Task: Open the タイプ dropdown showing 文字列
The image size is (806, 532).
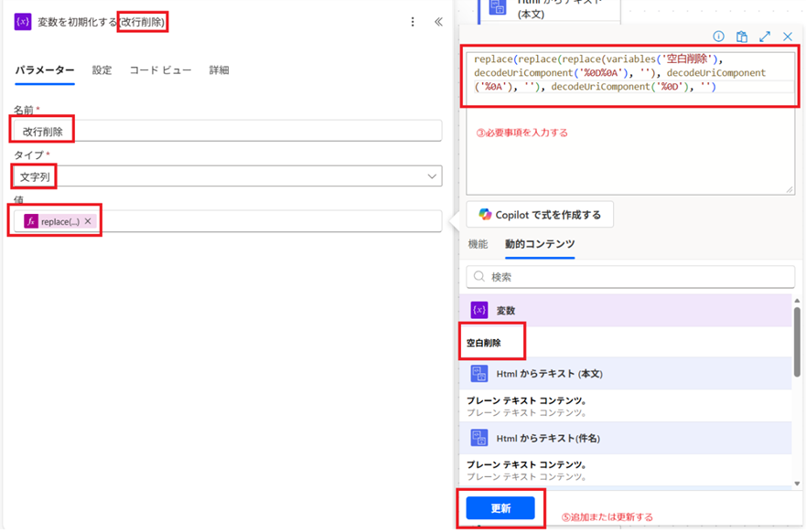Action: click(226, 176)
